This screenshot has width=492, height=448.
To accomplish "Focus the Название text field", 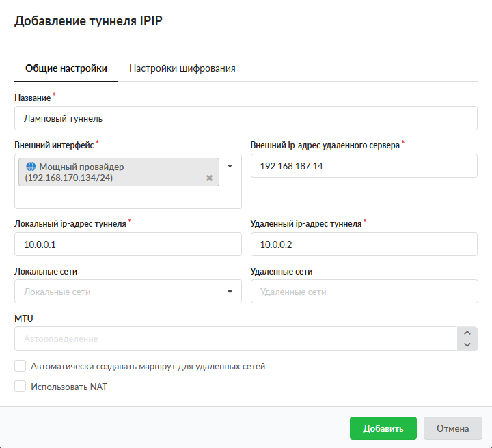I will (245, 118).
